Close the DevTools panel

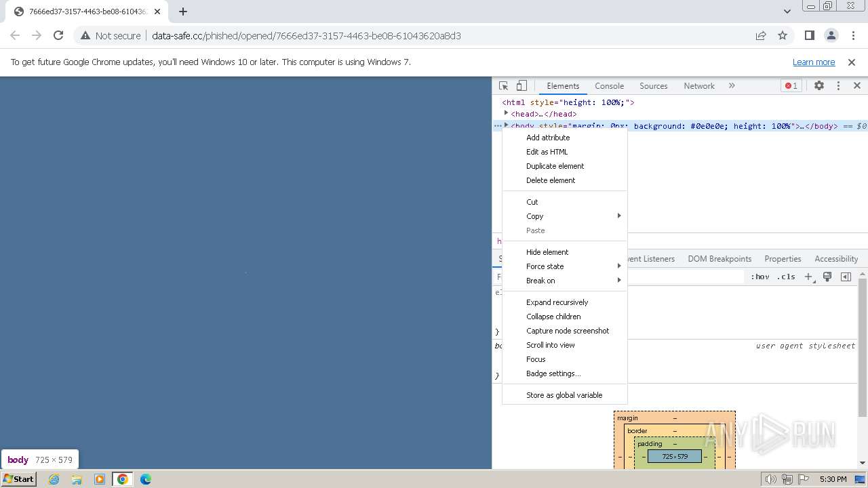pos(857,86)
